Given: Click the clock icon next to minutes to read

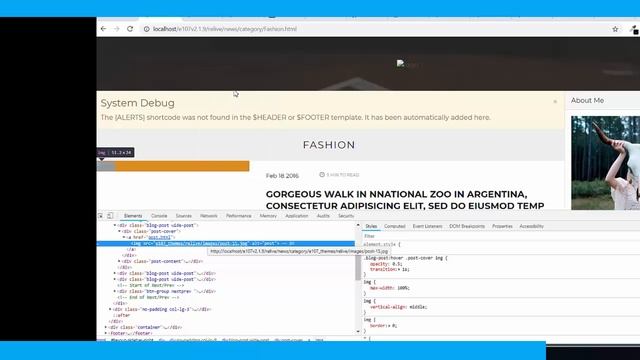Looking at the screenshot, I should [322, 175].
